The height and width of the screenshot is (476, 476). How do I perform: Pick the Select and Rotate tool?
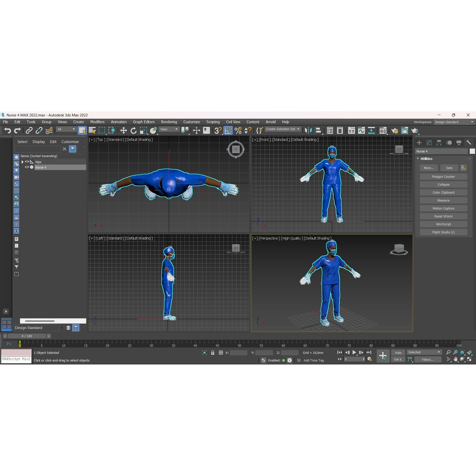pos(133,130)
